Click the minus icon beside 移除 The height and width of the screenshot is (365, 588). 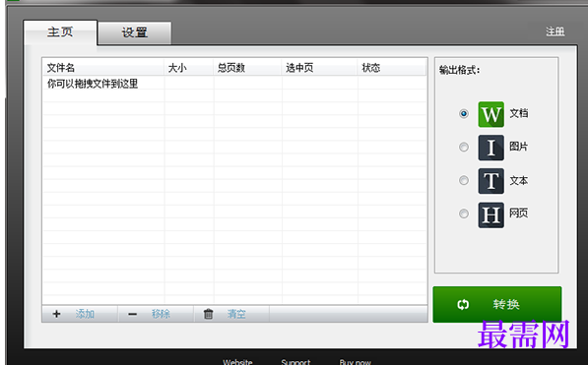point(132,314)
